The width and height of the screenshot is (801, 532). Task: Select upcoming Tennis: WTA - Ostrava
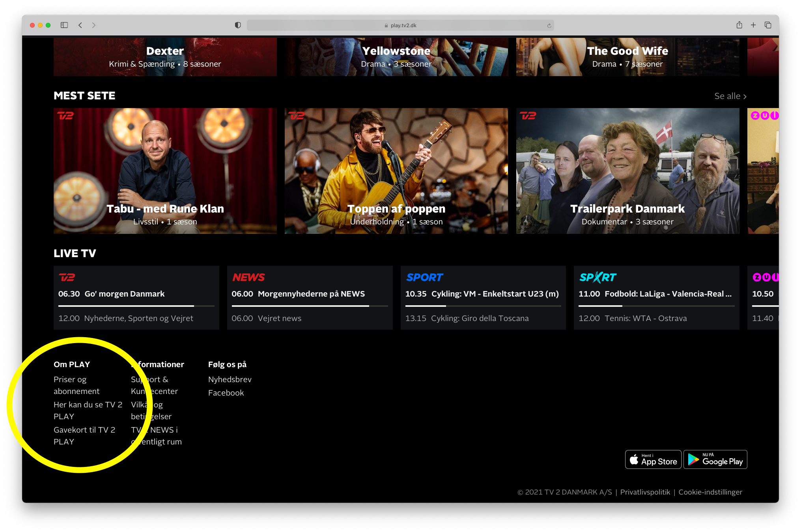(633, 318)
